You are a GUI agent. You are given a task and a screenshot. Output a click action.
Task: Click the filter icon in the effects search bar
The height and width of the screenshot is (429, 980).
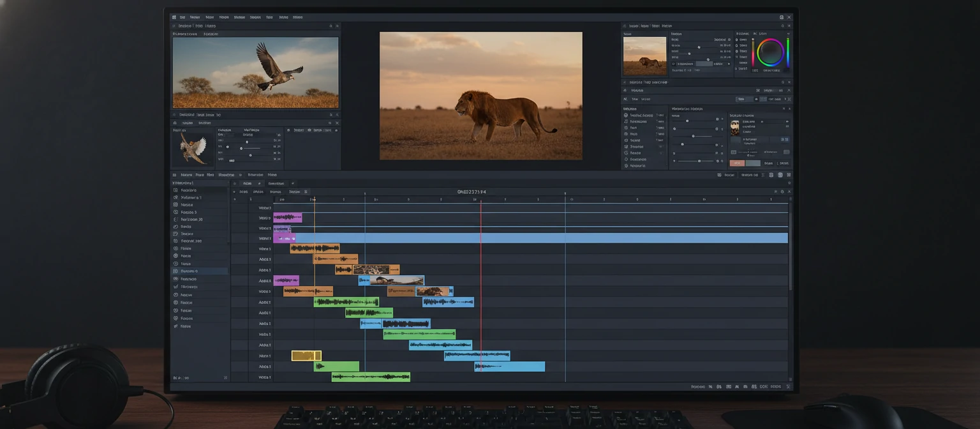tap(758, 99)
